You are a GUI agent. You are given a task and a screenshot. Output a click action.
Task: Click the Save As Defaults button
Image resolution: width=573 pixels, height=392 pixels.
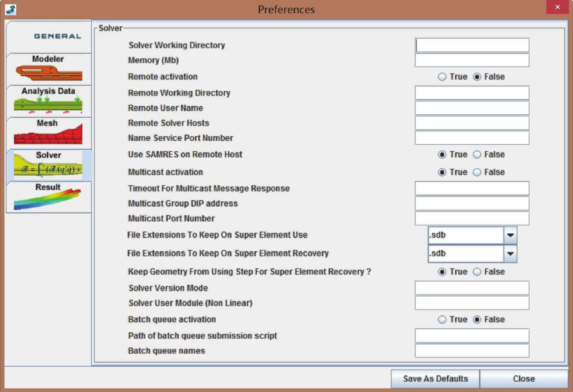(x=435, y=379)
